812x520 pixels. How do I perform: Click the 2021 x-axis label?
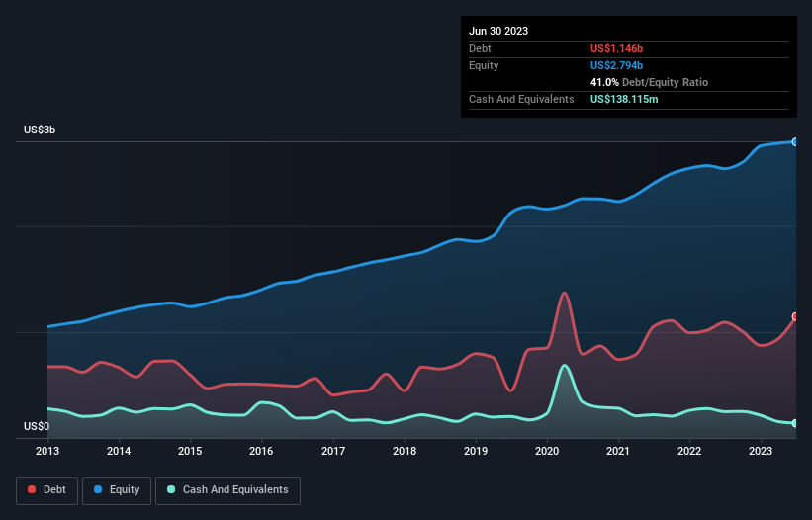(618, 451)
